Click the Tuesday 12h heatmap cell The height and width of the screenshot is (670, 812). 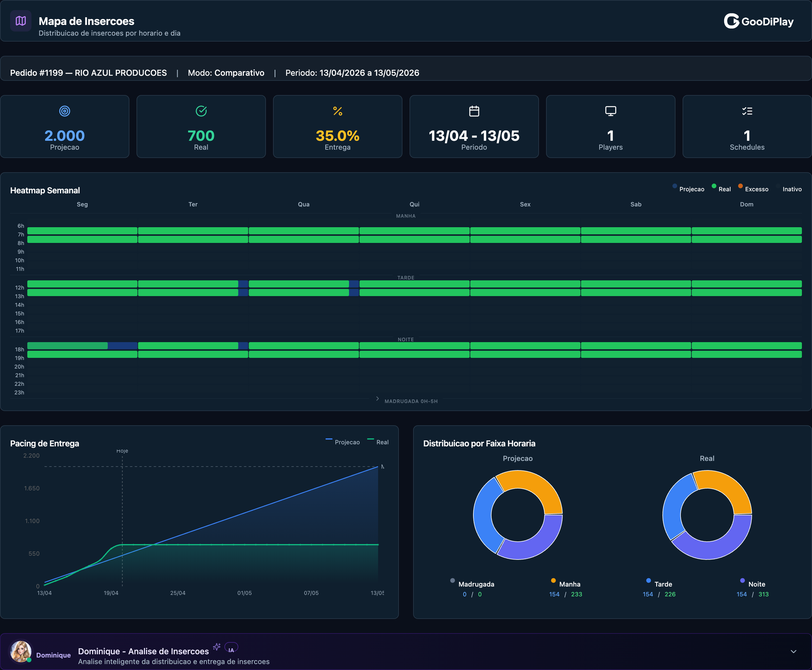[193, 284]
